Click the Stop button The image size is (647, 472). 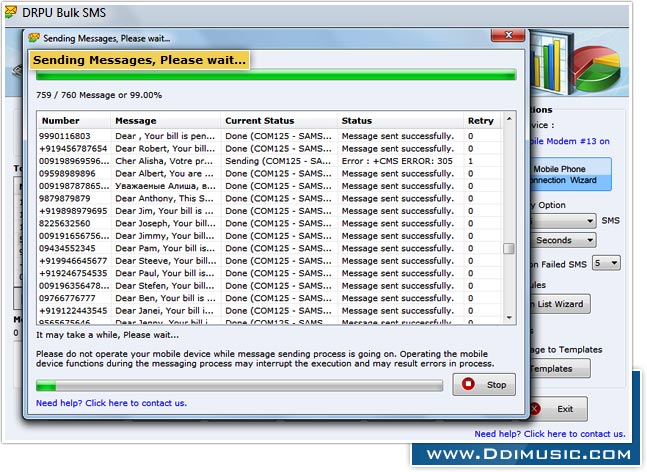[x=484, y=385]
